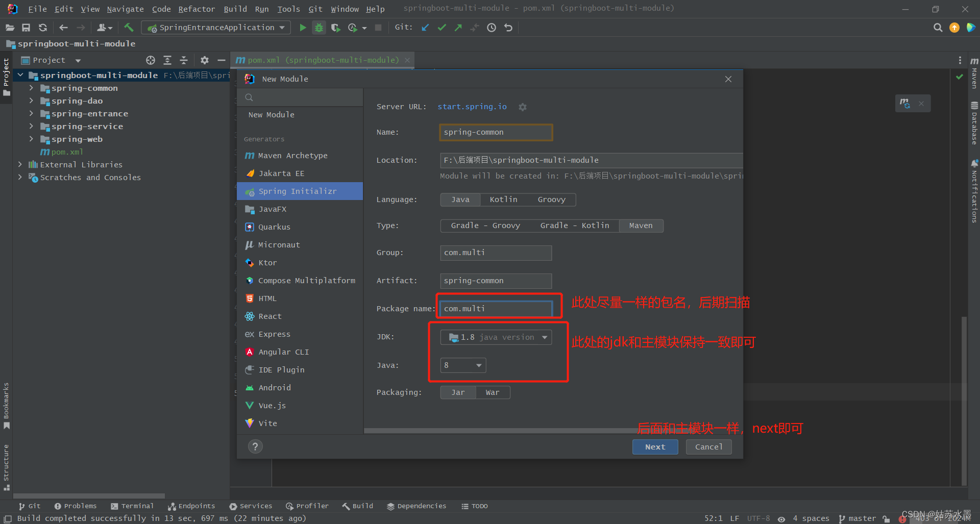Open the File menu
Viewport: 980px width, 524px height.
pyautogui.click(x=37, y=9)
